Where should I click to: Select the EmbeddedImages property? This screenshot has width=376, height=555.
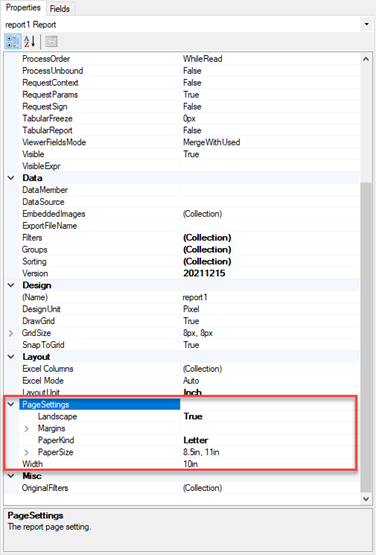[53, 214]
